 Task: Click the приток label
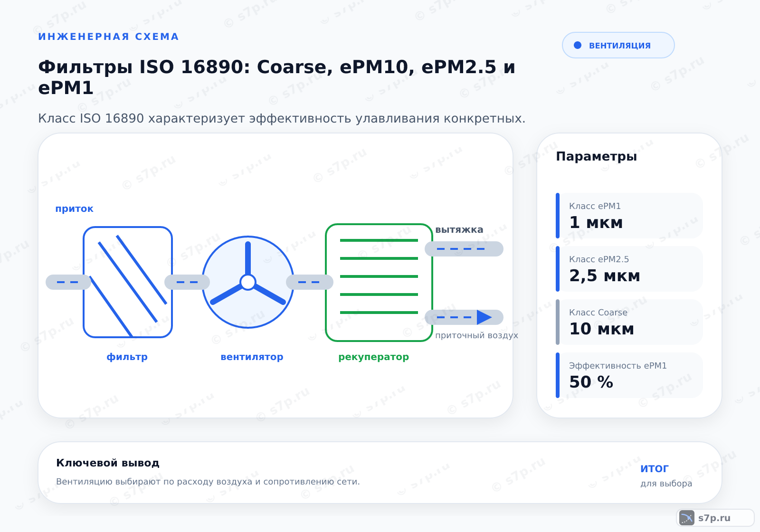75,209
